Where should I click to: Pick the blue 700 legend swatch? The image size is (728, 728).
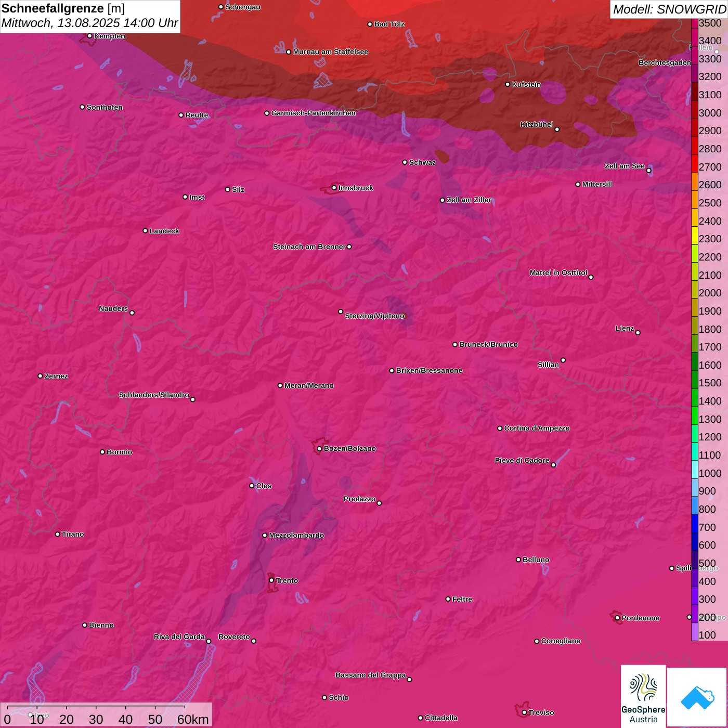695,524
